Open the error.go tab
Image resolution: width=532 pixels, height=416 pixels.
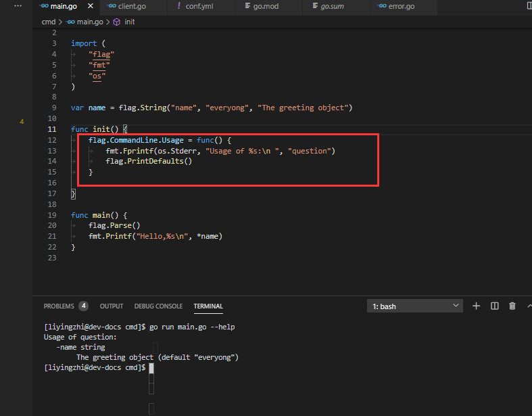[x=402, y=6]
